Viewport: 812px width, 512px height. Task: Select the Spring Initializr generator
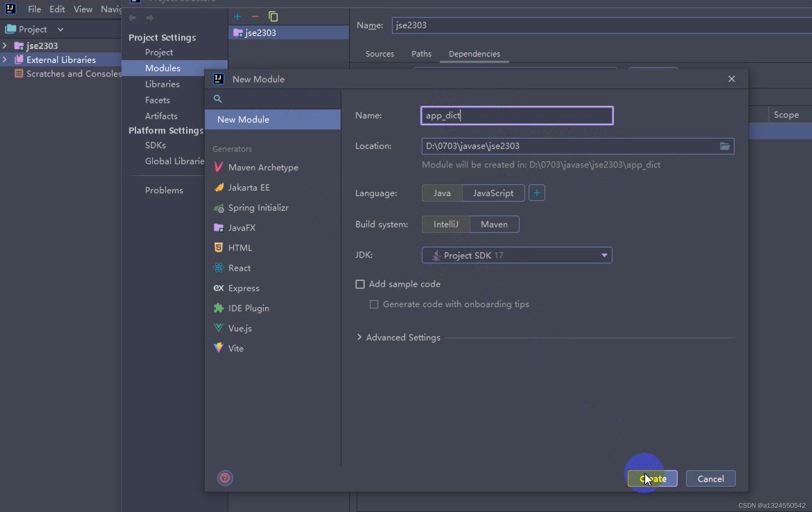coord(258,208)
